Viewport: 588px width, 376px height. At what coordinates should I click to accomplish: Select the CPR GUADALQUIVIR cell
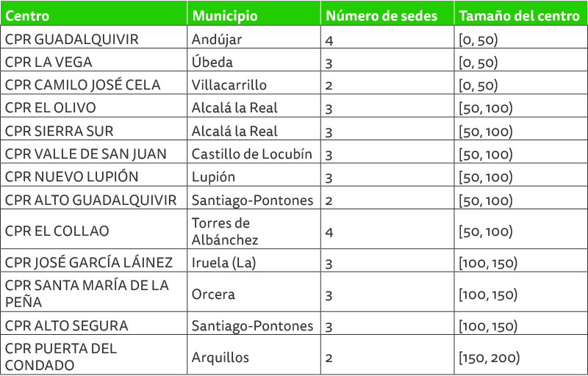coord(94,37)
